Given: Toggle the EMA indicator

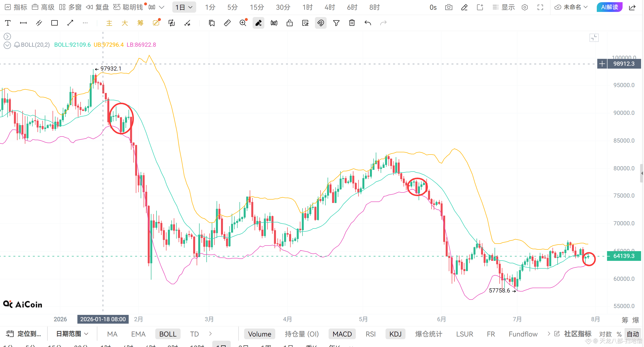Looking at the screenshot, I should click(138, 334).
